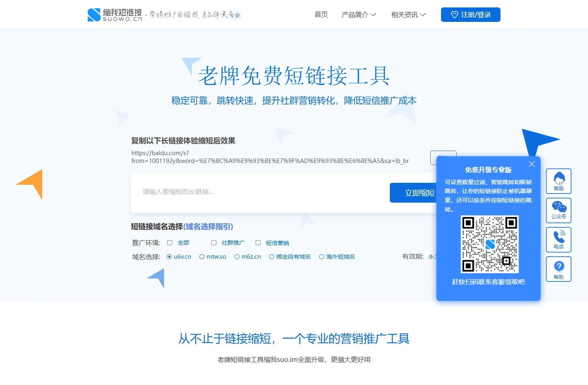The image size is (588, 385).
Task: Select the 绑定自有域名 radio option
Action: point(272,257)
